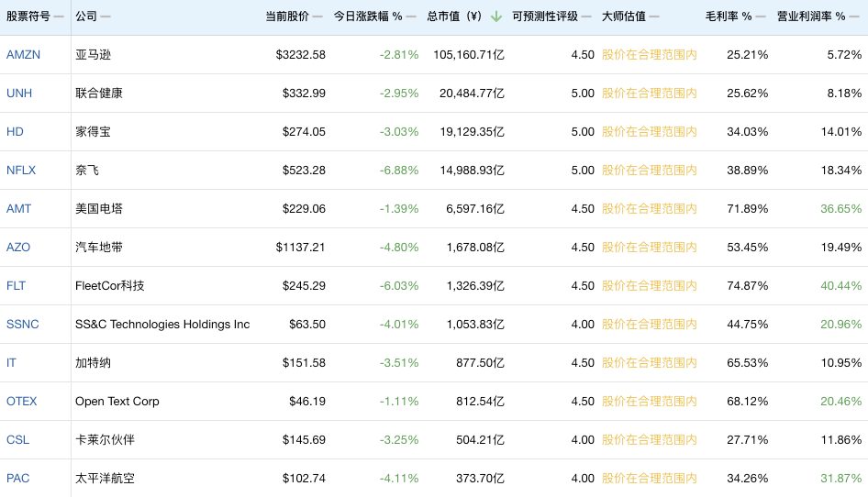Select company name 加特纳
Image resolution: width=868 pixels, height=497 pixels.
(93, 362)
